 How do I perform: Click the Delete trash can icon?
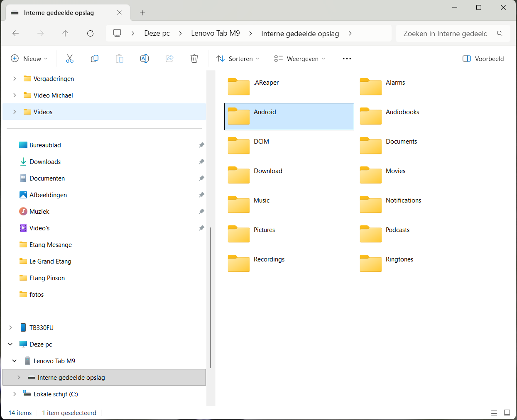pyautogui.click(x=194, y=59)
